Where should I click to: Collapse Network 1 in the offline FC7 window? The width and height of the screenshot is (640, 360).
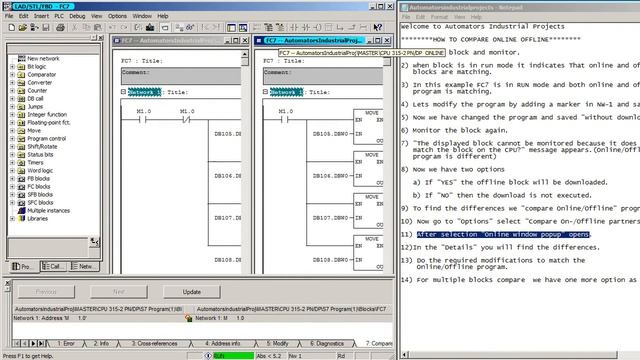point(123,92)
